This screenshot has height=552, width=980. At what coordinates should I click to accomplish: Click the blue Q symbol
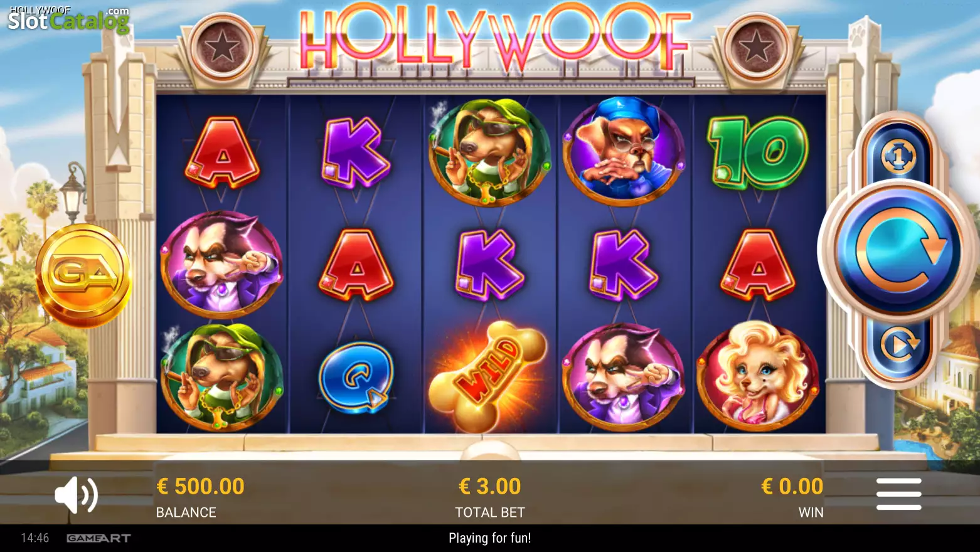click(356, 377)
